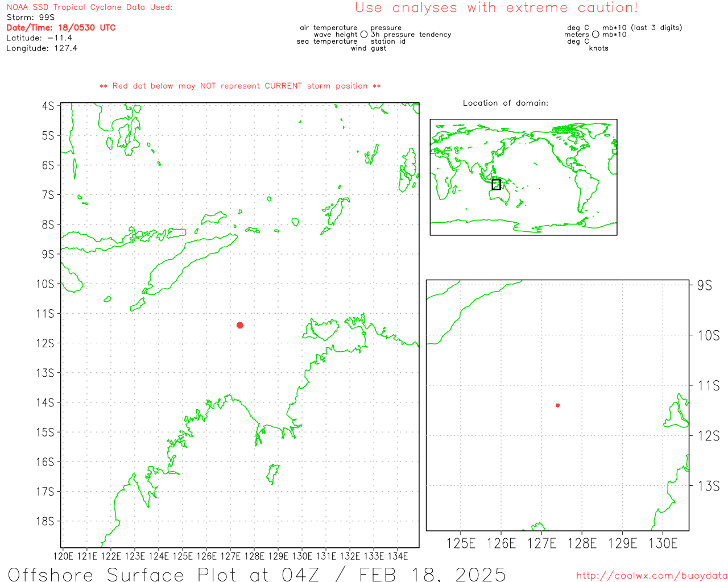The height and width of the screenshot is (582, 728).
Task: Click the 9S label on zoomed map
Action: pos(705,285)
